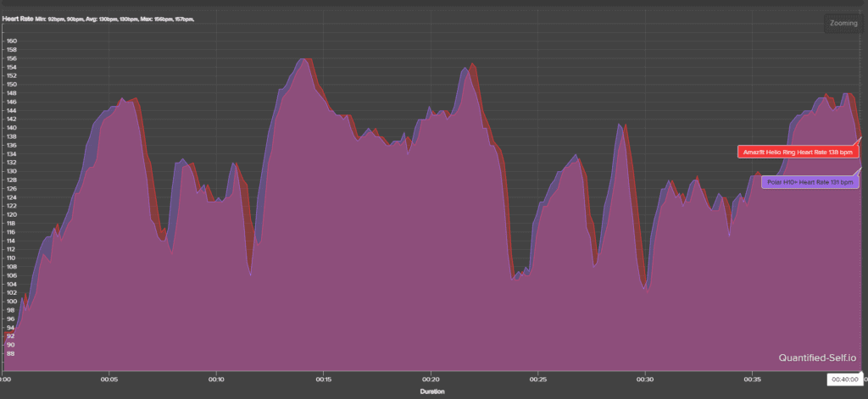Click the Polar H10+ heart rate tooltip
Screen dimensions: 868x399
(810, 181)
